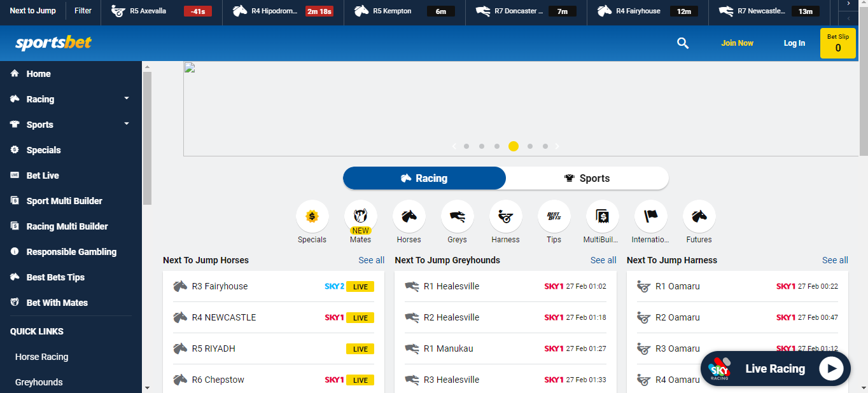This screenshot has width=868, height=393.
Task: Play the Live Racing stream
Action: (830, 369)
